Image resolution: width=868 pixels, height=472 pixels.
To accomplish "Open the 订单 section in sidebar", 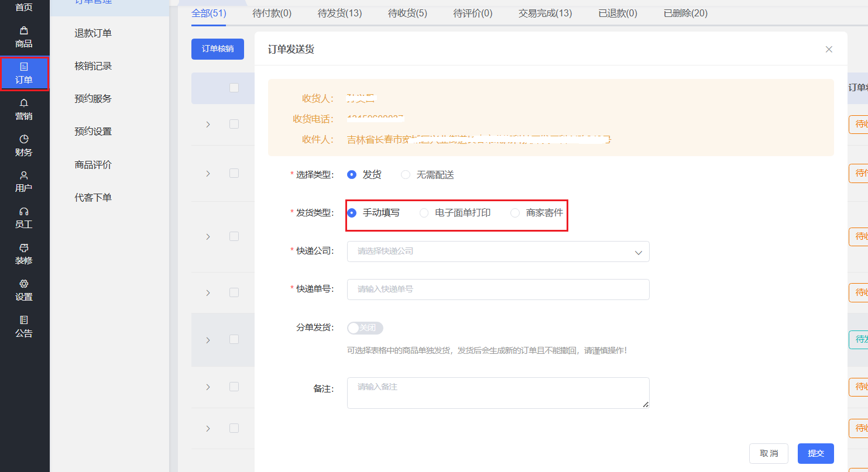I will pyautogui.click(x=24, y=73).
